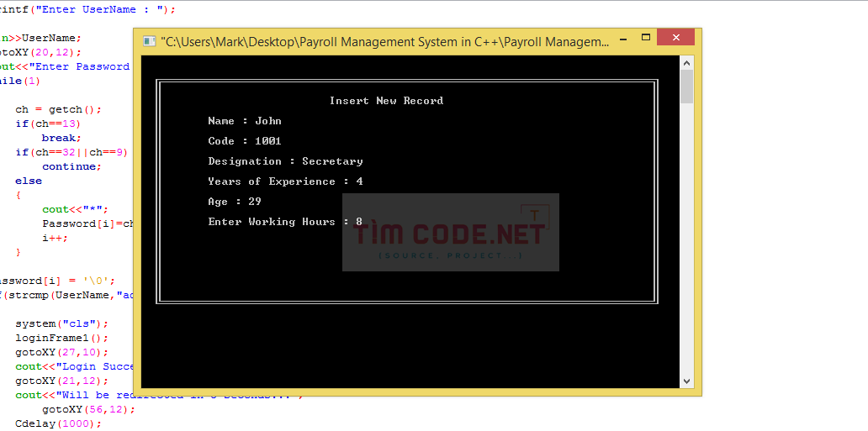This screenshot has width=868, height=431.
Task: Click the 'Age : 29' line
Action: [x=235, y=202]
